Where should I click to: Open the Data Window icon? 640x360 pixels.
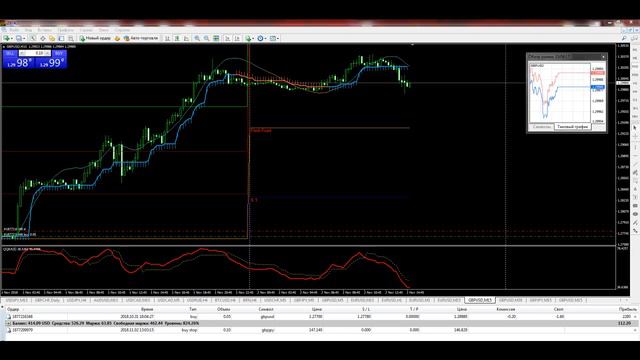point(42,38)
